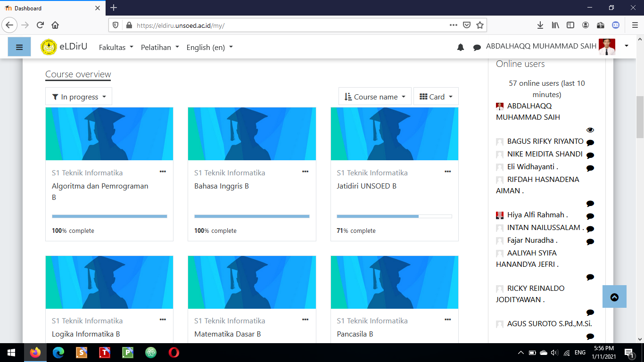Open Firefox account icon
The image size is (644, 362).
[x=585, y=25]
